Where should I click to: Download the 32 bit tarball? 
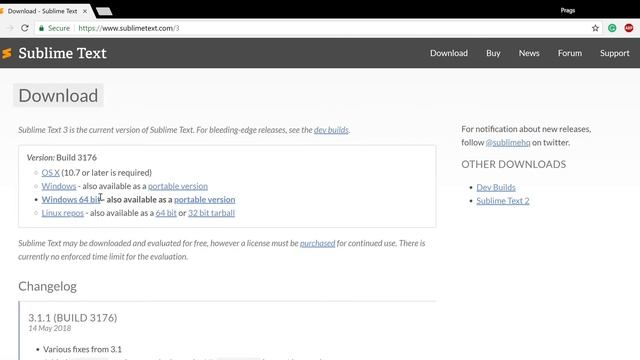(x=211, y=213)
